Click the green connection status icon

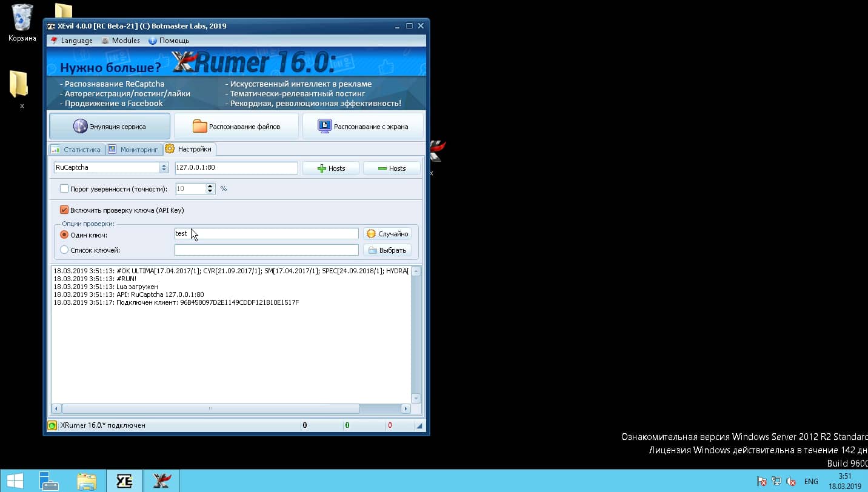coord(52,425)
